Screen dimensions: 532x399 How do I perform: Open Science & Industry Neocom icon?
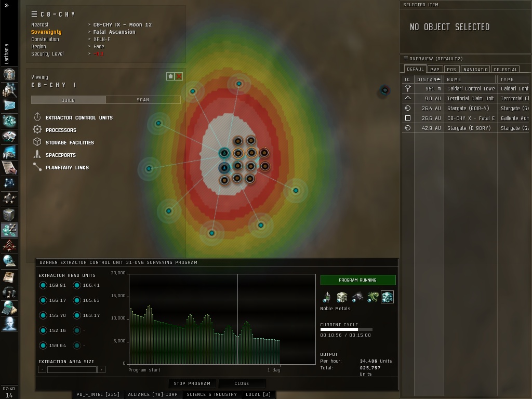9,152
